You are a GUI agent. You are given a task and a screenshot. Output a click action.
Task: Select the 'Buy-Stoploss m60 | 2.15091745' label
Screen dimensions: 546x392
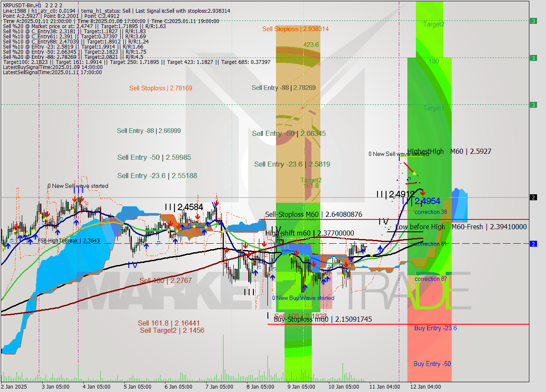[323, 319]
